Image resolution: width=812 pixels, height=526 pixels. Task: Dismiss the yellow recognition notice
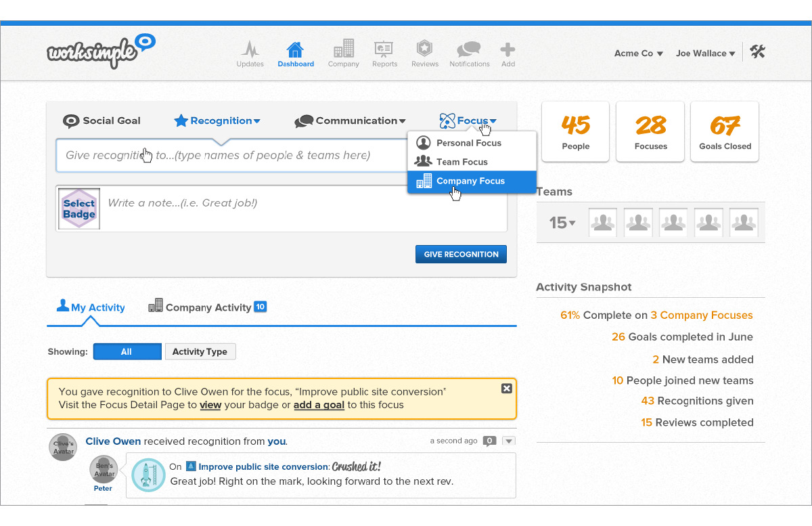[x=506, y=388]
